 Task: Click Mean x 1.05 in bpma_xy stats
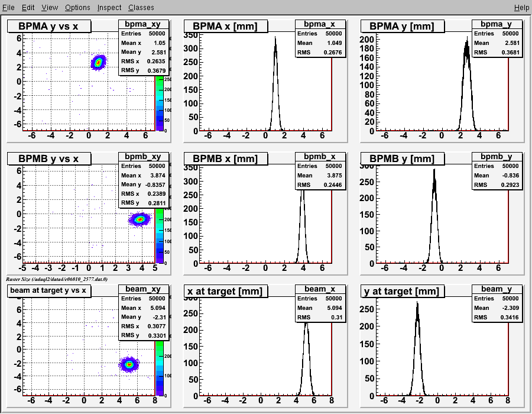(143, 43)
